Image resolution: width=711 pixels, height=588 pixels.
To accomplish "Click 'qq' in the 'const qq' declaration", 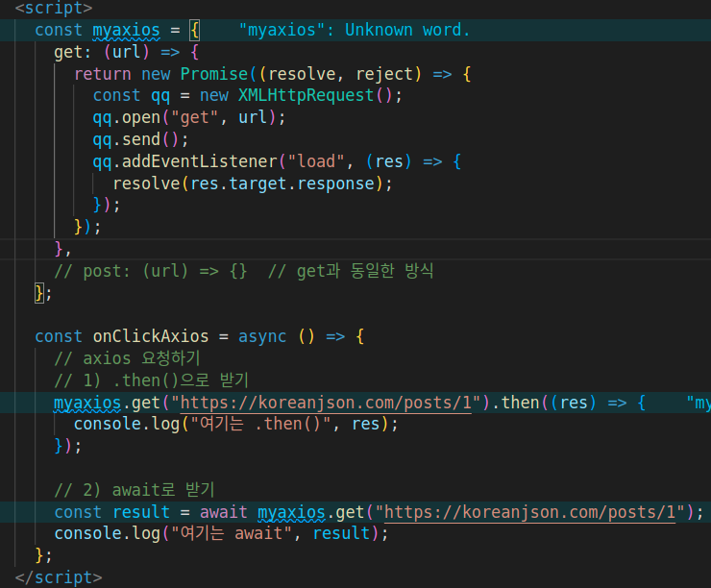I will (x=160, y=96).
